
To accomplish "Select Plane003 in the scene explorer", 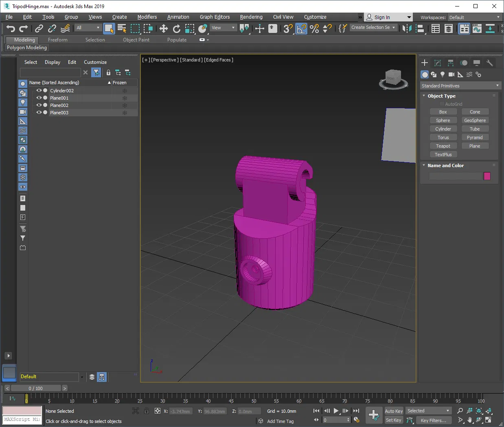I will click(x=59, y=113).
